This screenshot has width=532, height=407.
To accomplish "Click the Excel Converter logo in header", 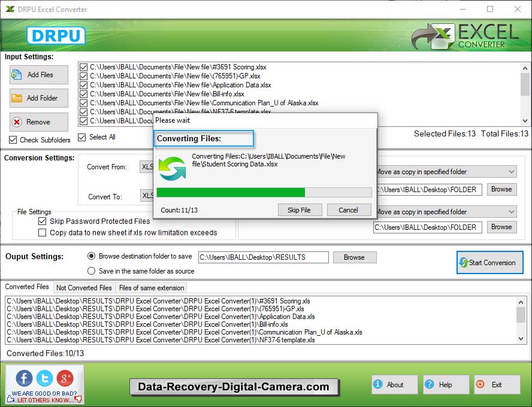I will [x=465, y=37].
